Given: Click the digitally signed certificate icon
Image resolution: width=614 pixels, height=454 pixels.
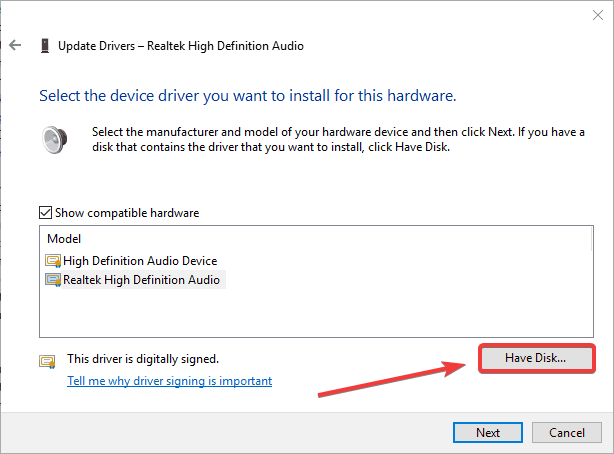Looking at the screenshot, I should [47, 361].
